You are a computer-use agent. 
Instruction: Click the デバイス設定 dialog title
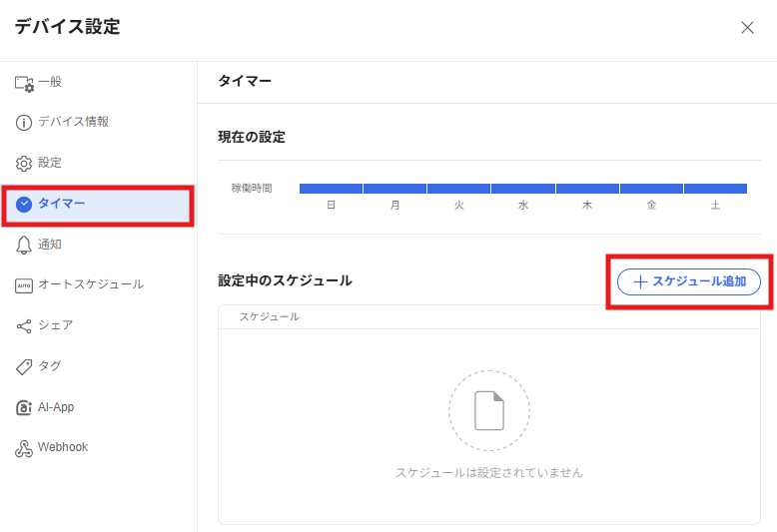(x=67, y=27)
